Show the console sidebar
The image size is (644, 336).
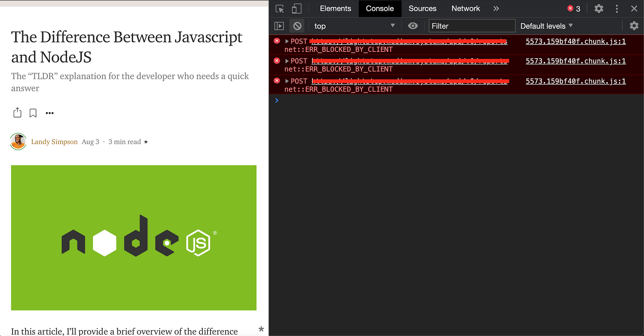click(x=279, y=26)
